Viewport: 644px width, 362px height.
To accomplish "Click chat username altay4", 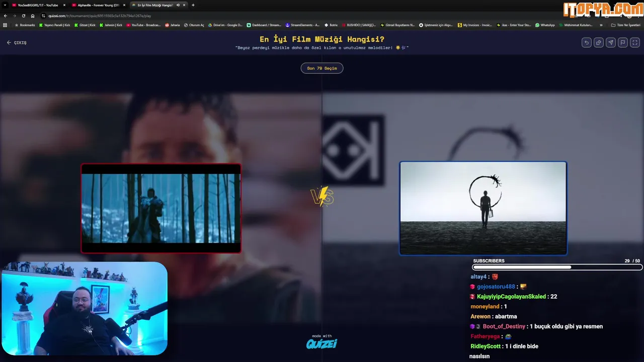I will 478,277.
